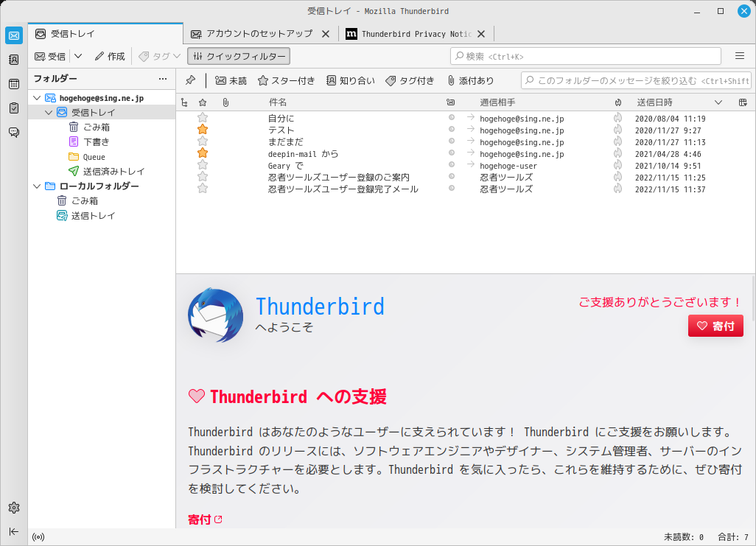Filter by 未読 (unread) messages
The height and width of the screenshot is (546, 756).
tap(231, 80)
